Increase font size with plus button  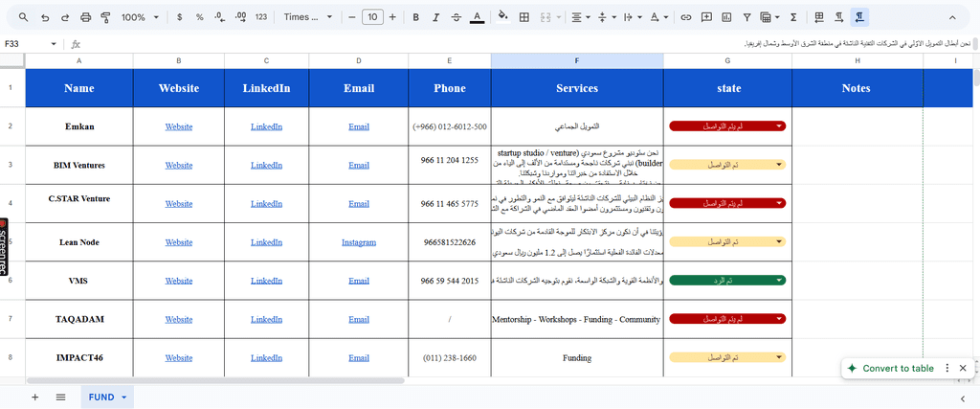click(x=392, y=17)
